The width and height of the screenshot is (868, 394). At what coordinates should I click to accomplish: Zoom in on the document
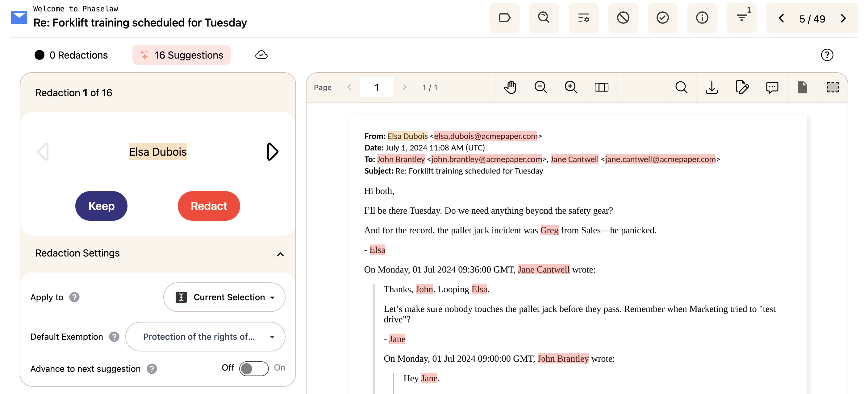(571, 88)
